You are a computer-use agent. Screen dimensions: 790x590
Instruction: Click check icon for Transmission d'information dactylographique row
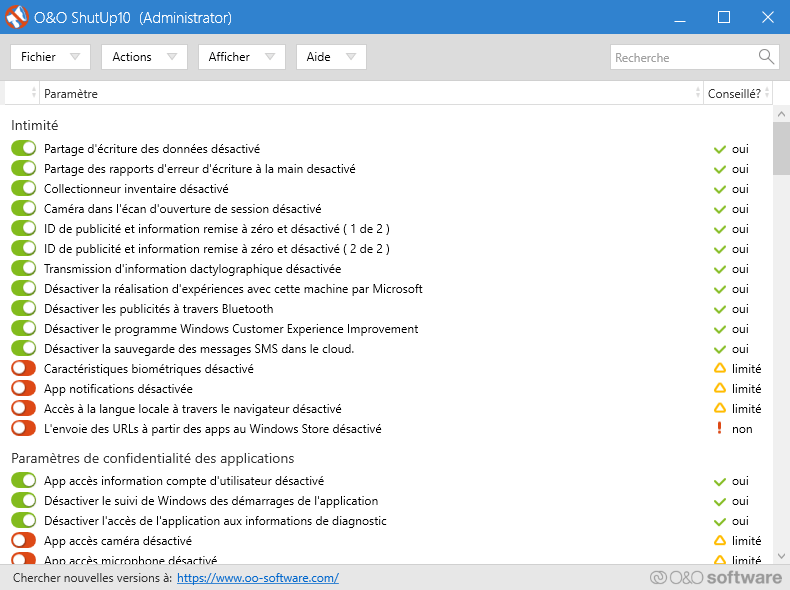tap(719, 270)
